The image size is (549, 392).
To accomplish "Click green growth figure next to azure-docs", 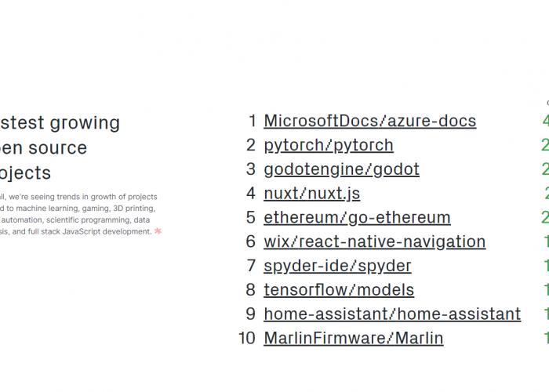I will 545,121.
